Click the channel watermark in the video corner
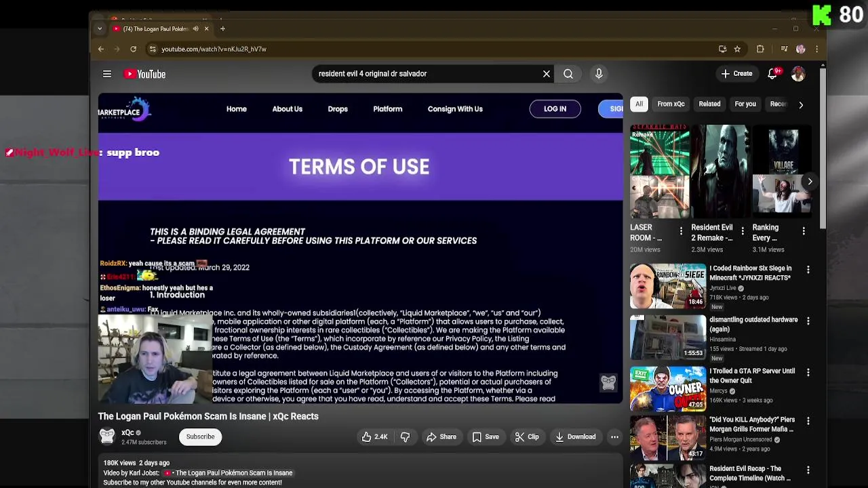This screenshot has width=868, height=488. tap(608, 382)
